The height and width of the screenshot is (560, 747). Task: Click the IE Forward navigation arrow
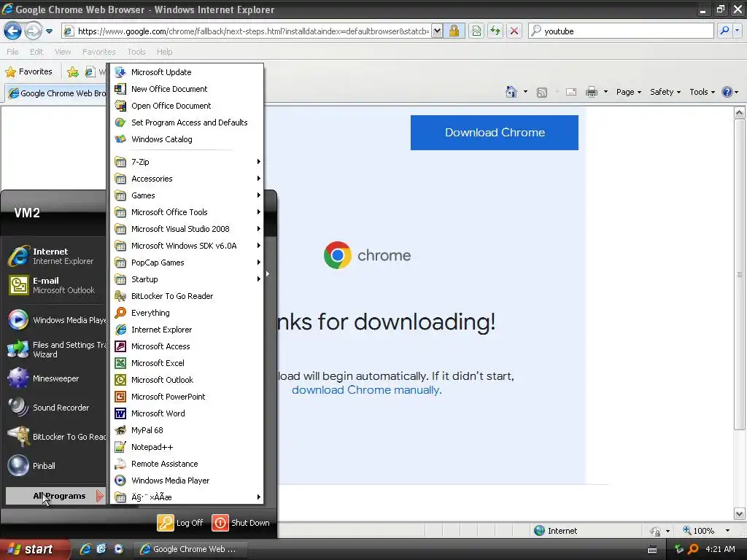click(x=33, y=31)
